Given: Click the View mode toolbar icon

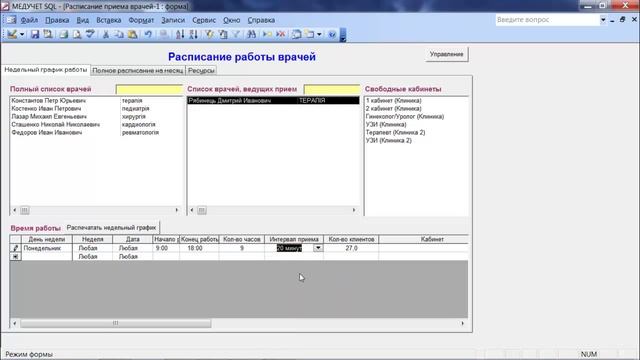Looking at the screenshot, I should click(x=12, y=34).
